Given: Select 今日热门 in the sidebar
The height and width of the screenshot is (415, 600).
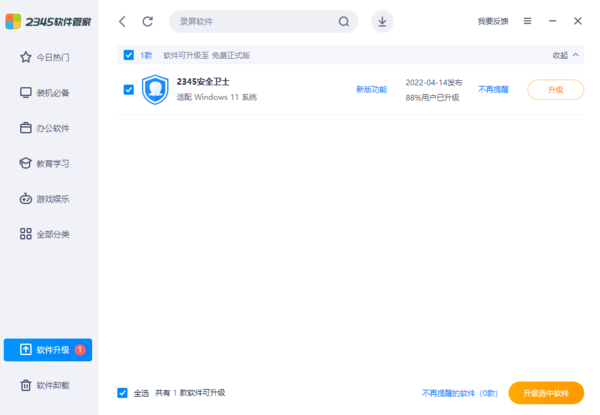Looking at the screenshot, I should (x=49, y=57).
